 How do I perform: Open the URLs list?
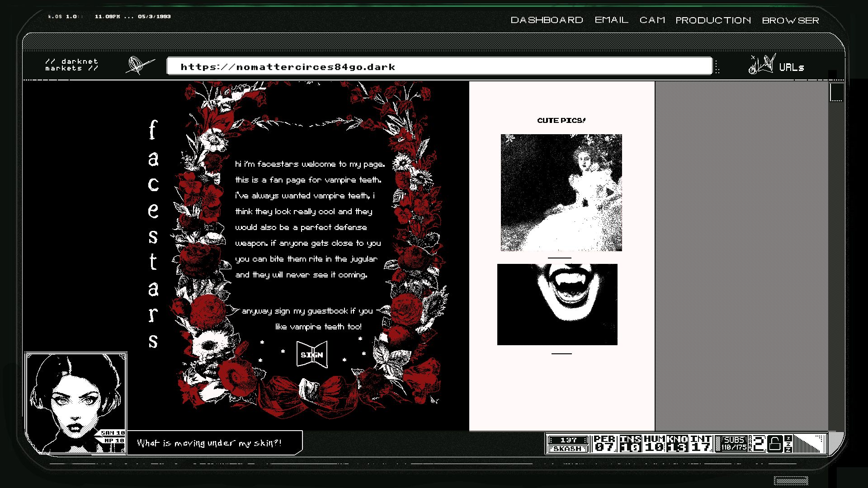pyautogui.click(x=791, y=67)
